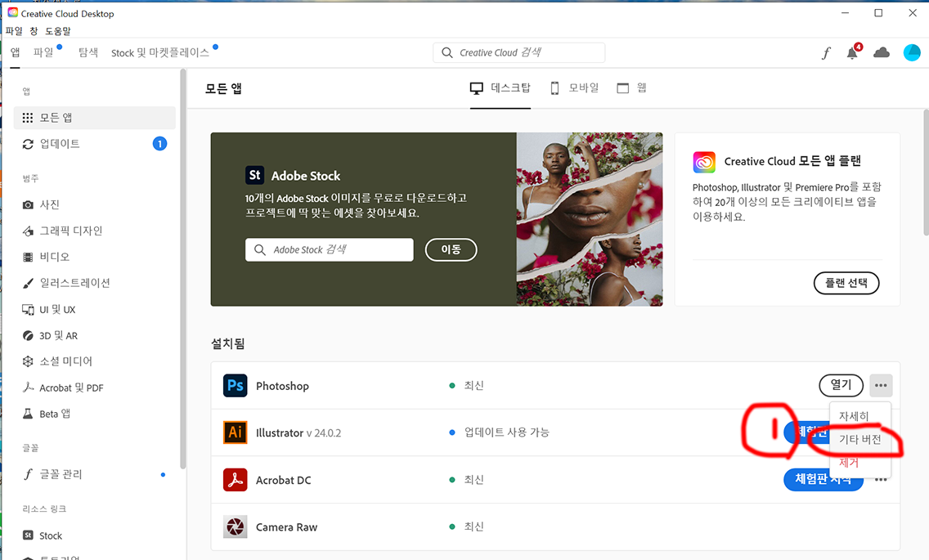Image resolution: width=929 pixels, height=560 pixels.
Task: Click the Photoshop app icon
Action: click(236, 386)
